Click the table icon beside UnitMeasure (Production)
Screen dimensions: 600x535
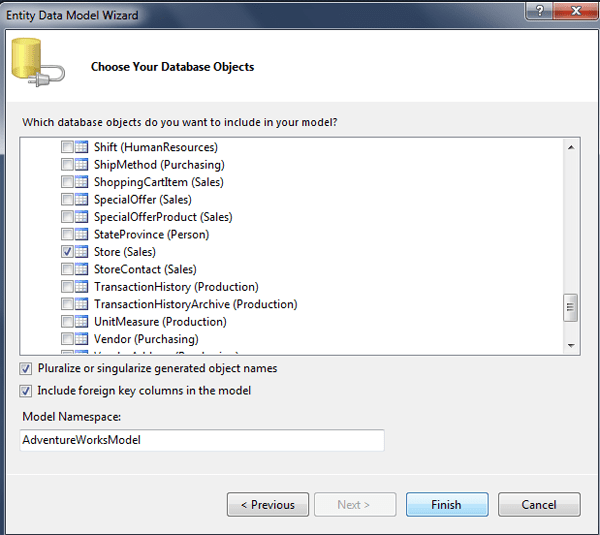tap(81, 321)
